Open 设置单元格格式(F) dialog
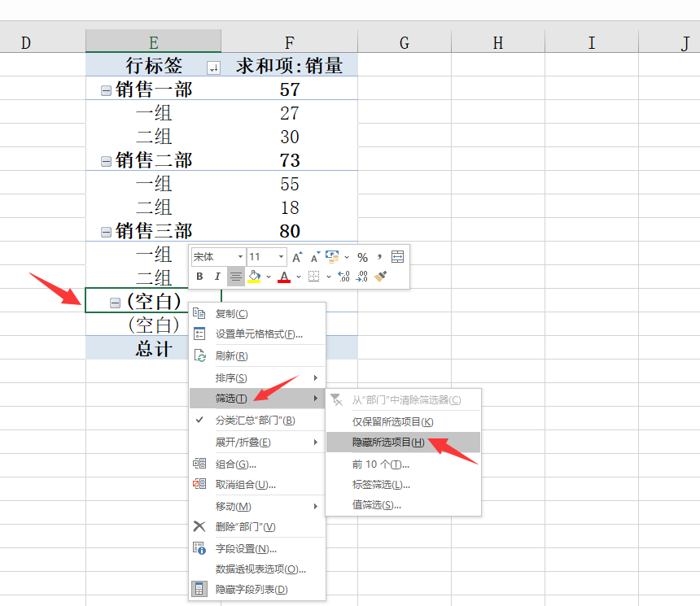The width and height of the screenshot is (700, 606). 257,334
